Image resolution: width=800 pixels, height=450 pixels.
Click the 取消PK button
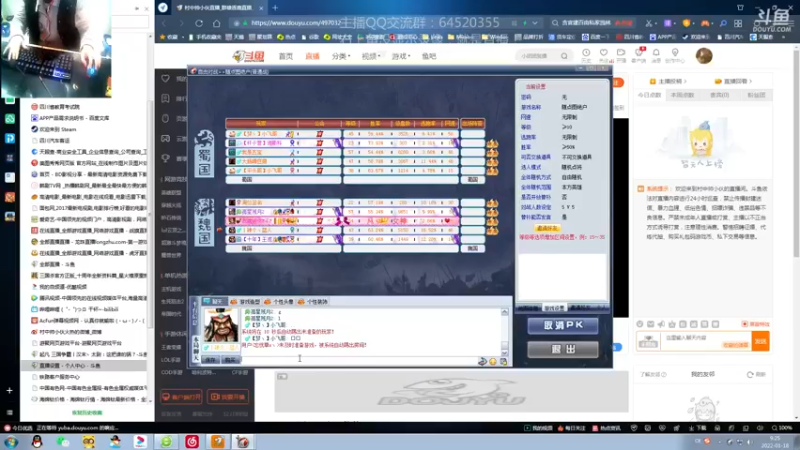pyautogui.click(x=563, y=326)
